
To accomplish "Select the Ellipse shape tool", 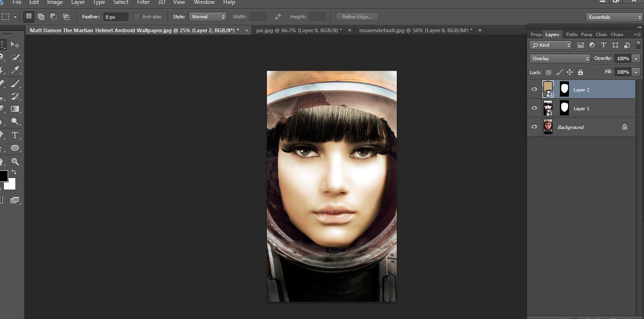I will [x=15, y=148].
